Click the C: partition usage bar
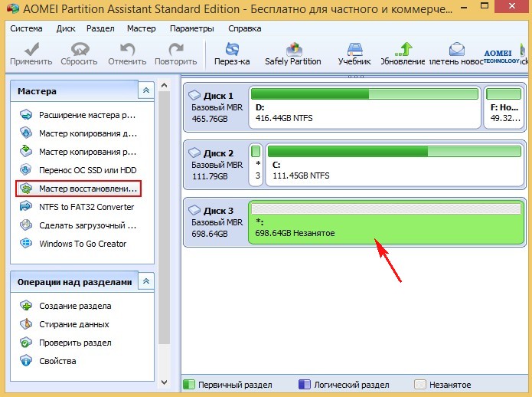532x397 pixels. tap(394, 152)
